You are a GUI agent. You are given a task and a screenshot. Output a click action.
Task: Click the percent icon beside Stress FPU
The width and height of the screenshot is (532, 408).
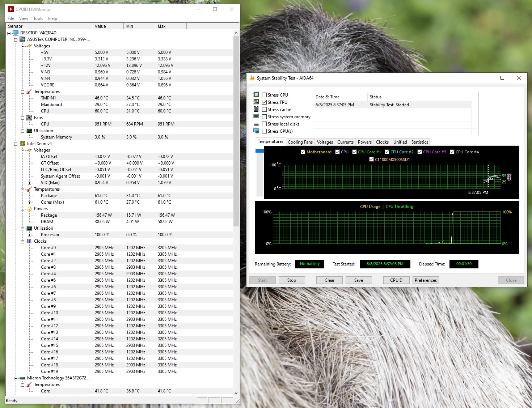[x=256, y=102]
